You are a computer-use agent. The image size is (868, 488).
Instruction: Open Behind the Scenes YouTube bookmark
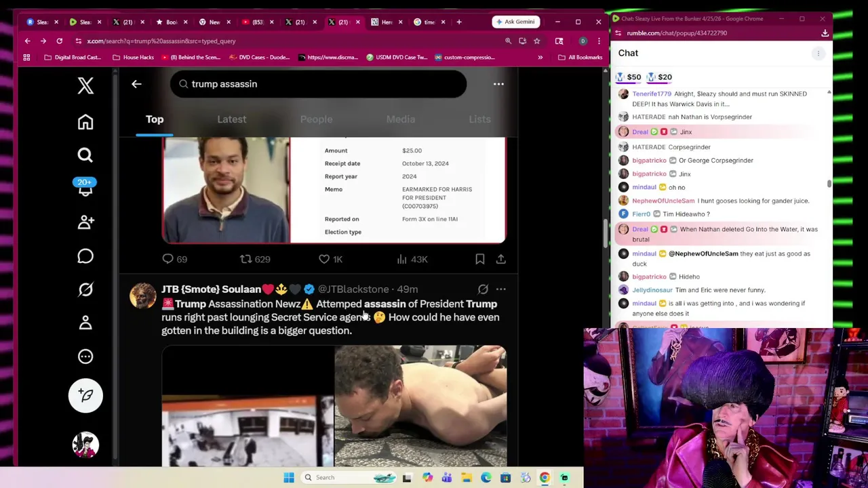(x=191, y=57)
